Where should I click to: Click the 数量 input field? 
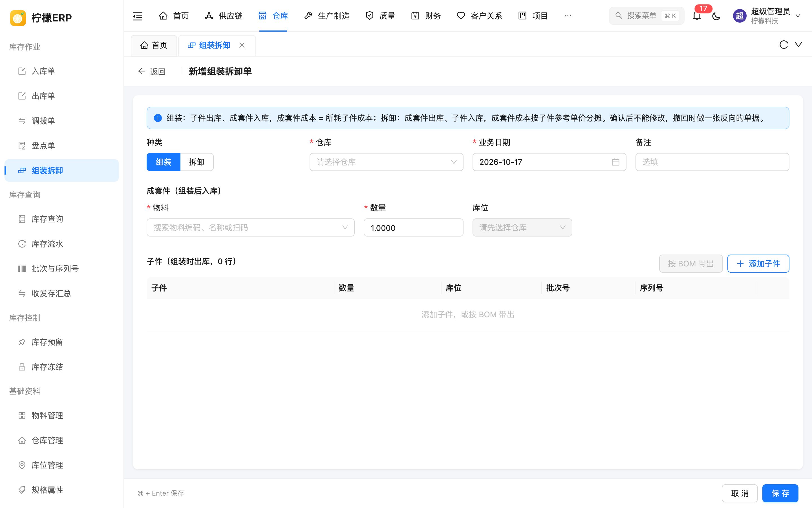[x=413, y=227]
